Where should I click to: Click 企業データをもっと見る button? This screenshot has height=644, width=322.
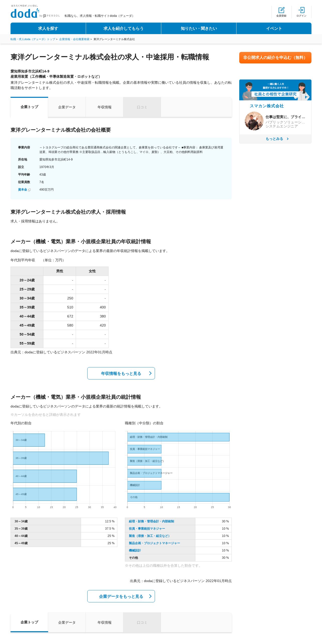coord(121,596)
